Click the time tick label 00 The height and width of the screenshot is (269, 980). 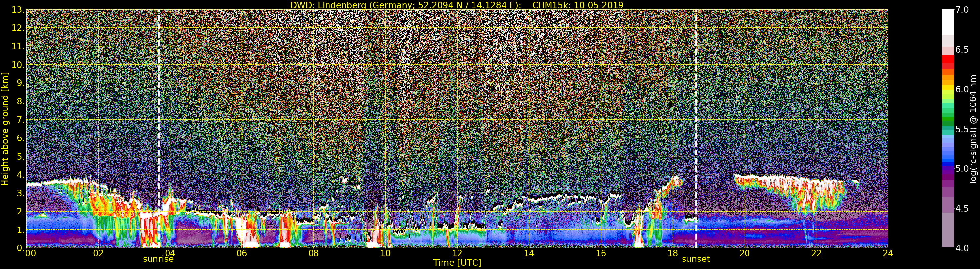pos(30,253)
